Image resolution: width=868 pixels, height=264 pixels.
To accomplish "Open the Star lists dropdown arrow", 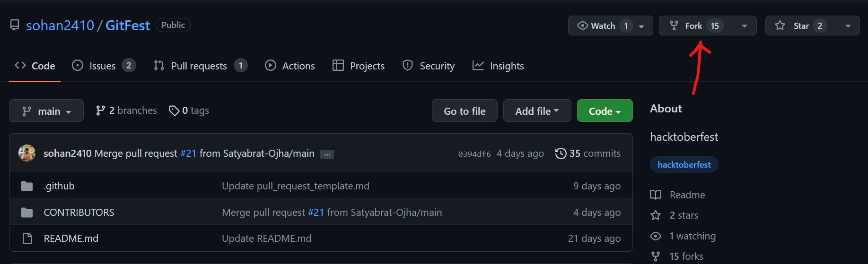I will pos(848,26).
